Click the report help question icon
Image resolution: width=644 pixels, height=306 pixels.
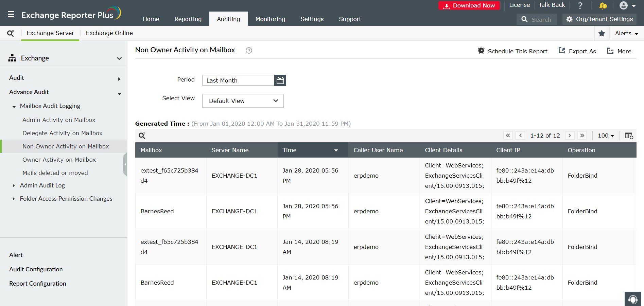(249, 50)
